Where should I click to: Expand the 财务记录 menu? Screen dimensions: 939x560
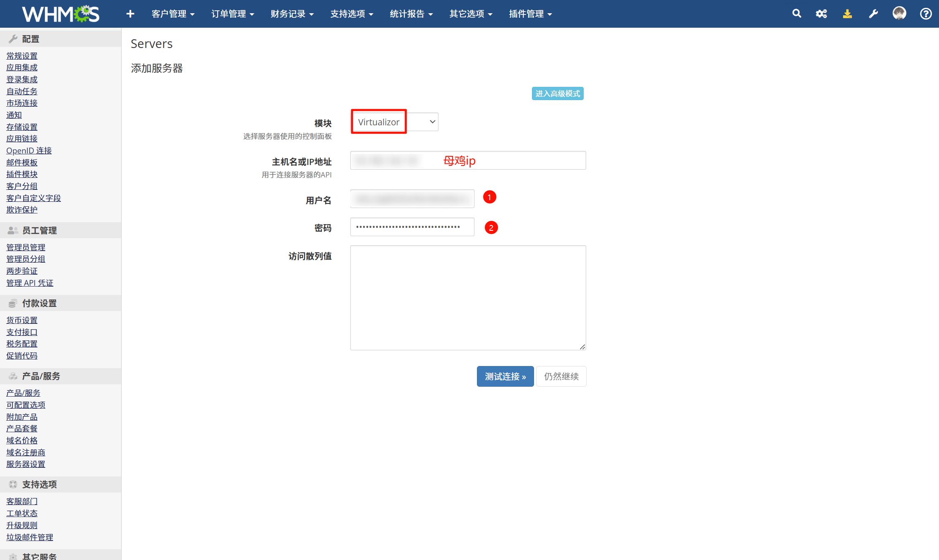tap(292, 14)
